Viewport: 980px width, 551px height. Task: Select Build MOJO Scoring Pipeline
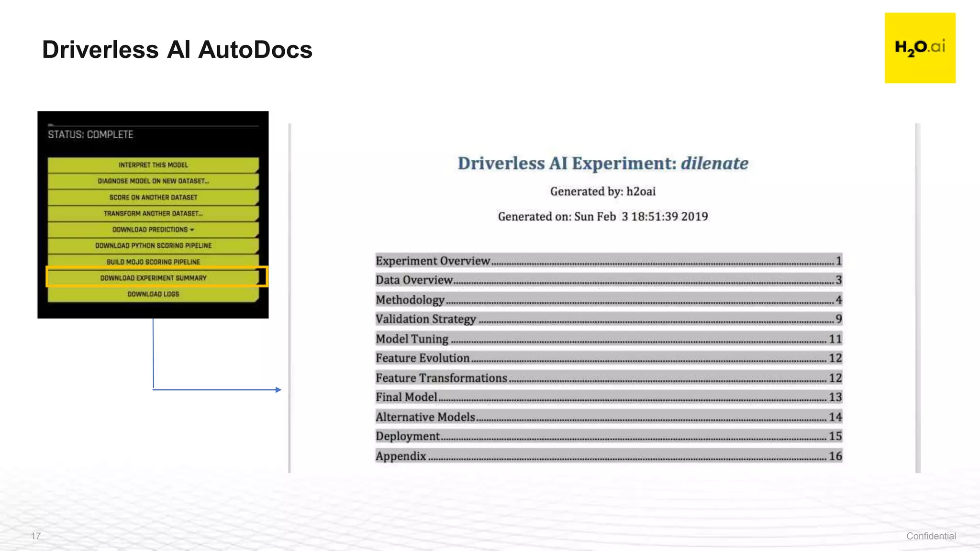tap(153, 262)
